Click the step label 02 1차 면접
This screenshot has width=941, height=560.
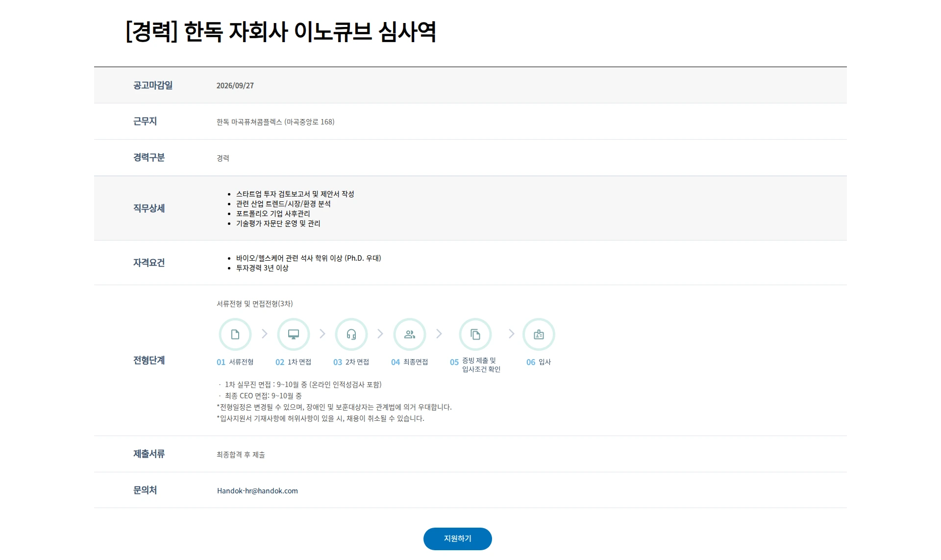[294, 362]
